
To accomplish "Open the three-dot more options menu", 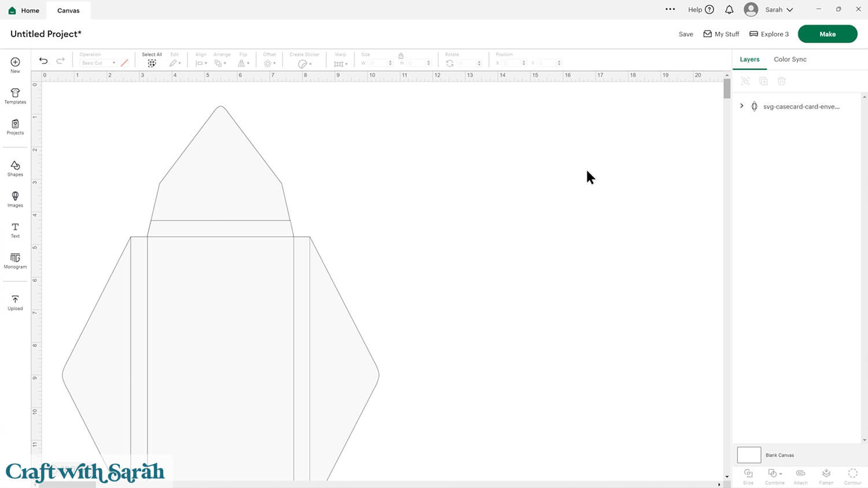I will point(670,9).
